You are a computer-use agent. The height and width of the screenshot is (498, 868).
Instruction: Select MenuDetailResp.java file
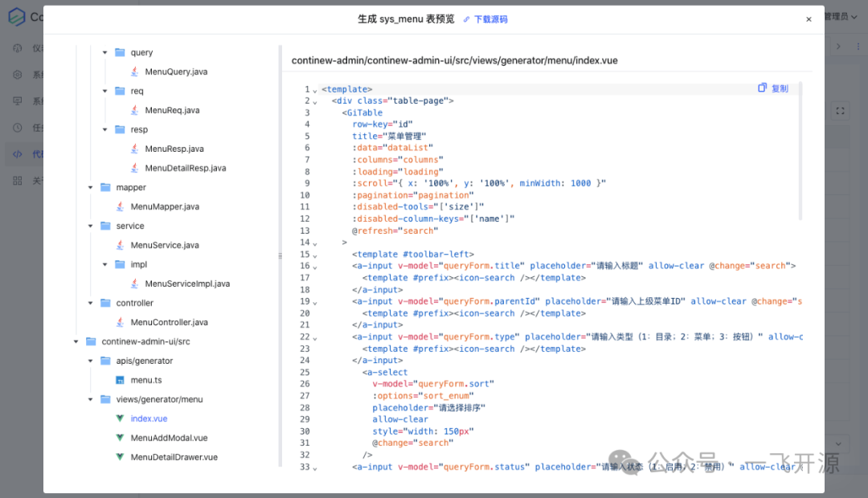pos(185,168)
